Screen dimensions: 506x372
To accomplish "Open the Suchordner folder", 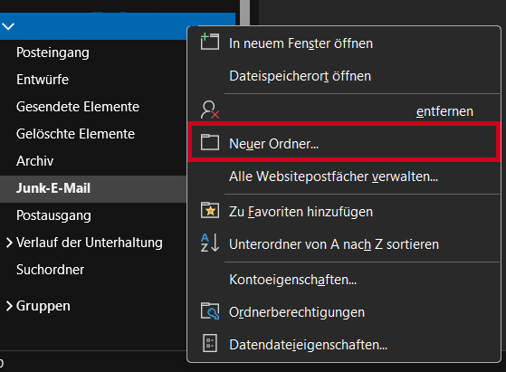I will point(50,270).
